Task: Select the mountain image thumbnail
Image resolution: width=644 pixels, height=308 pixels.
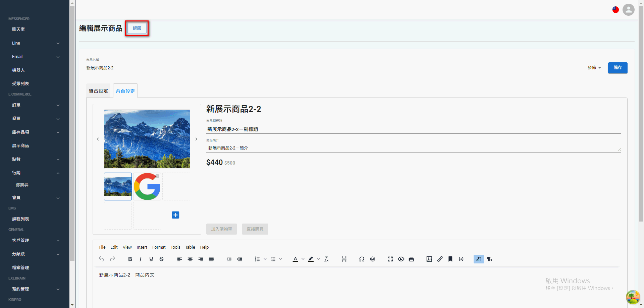Action: [118, 187]
